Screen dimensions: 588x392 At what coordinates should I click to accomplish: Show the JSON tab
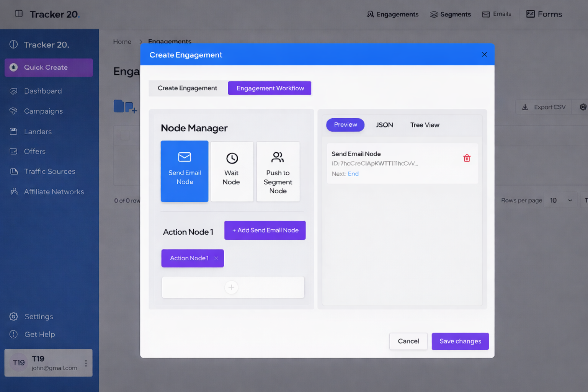[384, 125]
